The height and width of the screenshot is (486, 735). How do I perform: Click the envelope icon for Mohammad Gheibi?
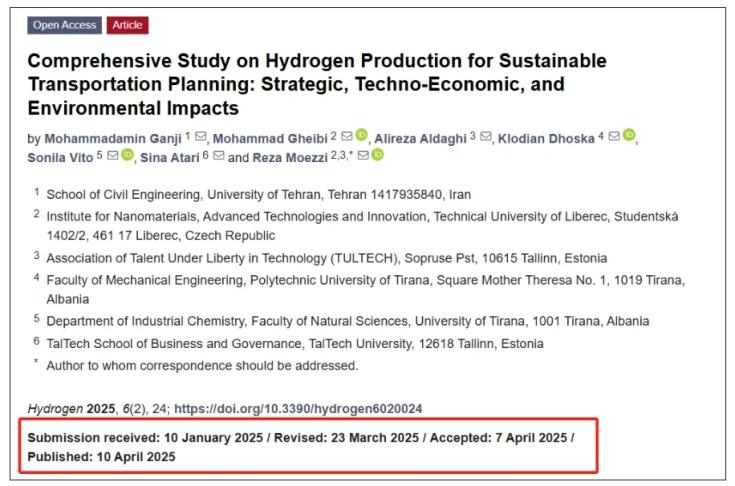click(346, 137)
